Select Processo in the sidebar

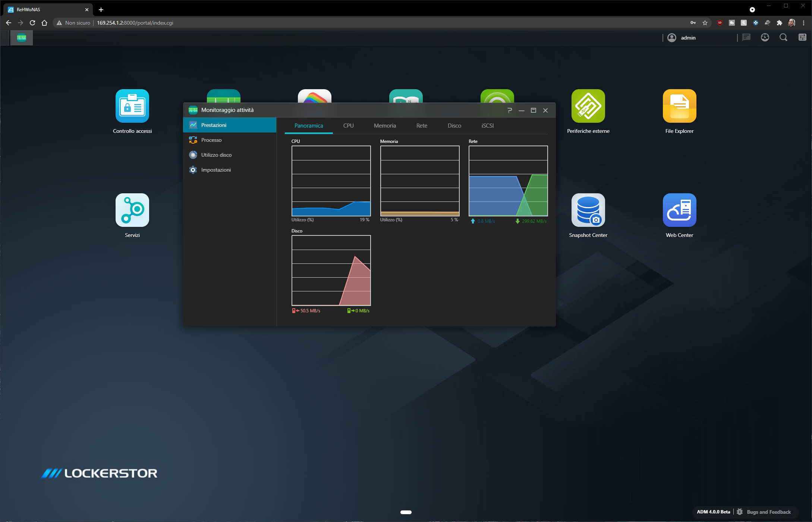211,140
